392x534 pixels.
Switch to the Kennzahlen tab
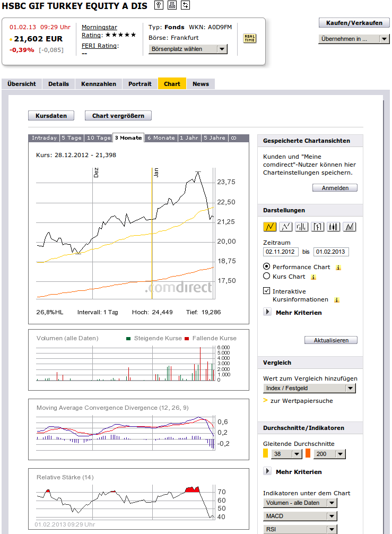[99, 84]
